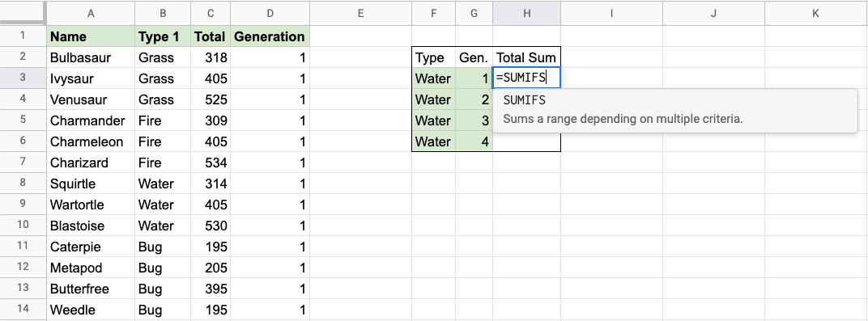This screenshot has height=321, width=868.
Task: Select the Bulbasaur cell
Action: point(91,57)
